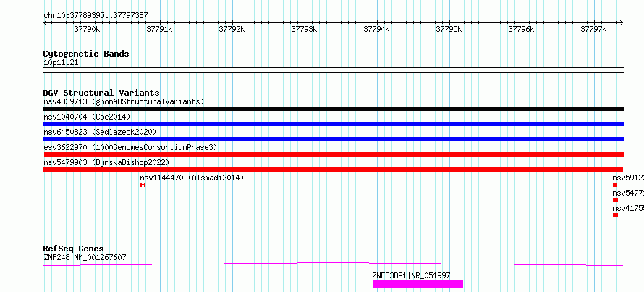Click the chr10:37789395..37797387 region label
This screenshot has height=292, width=644.
pyautogui.click(x=96, y=16)
